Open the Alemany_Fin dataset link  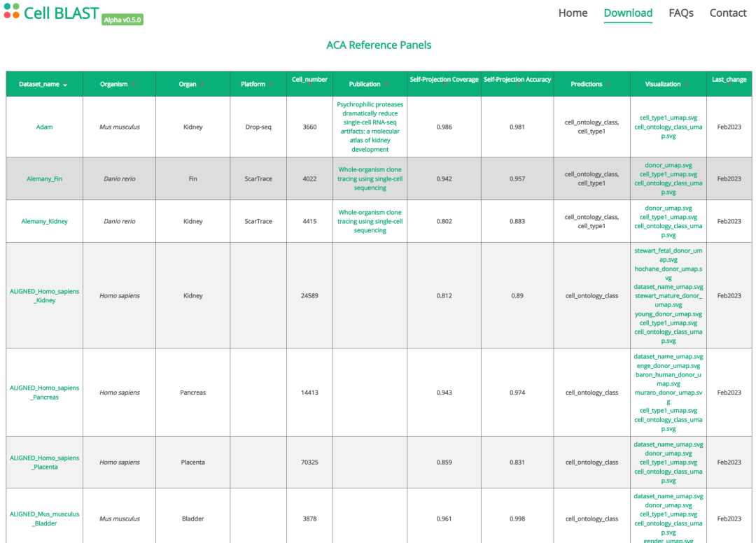[44, 178]
